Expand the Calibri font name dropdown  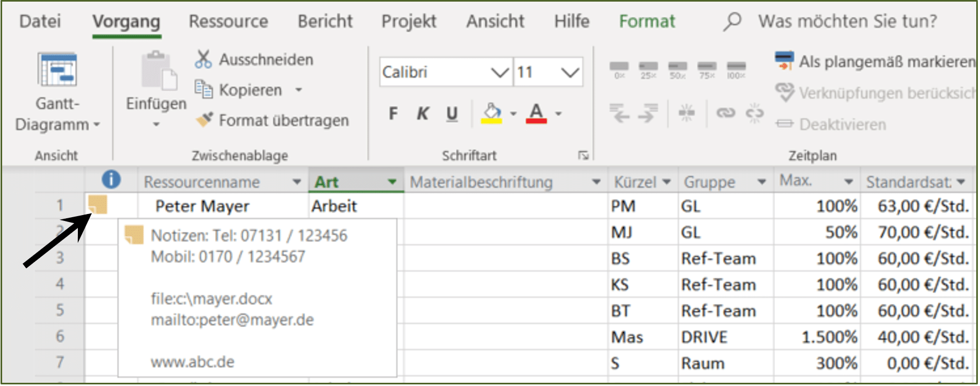click(500, 72)
